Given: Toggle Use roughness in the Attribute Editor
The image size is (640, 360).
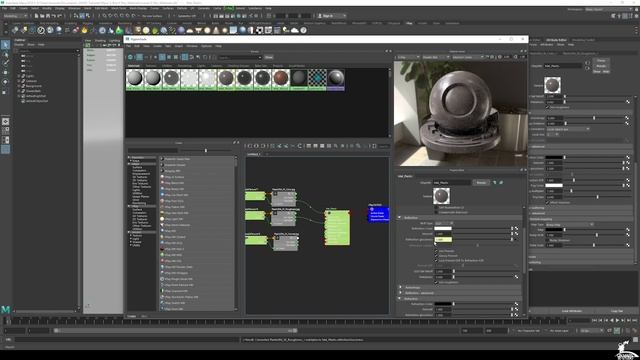Looking at the screenshot, I should click(548, 107).
